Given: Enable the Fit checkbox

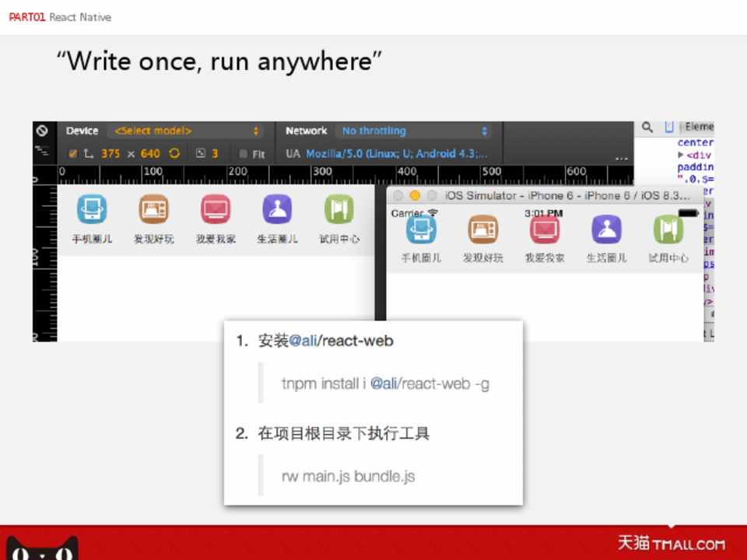Looking at the screenshot, I should 244,154.
